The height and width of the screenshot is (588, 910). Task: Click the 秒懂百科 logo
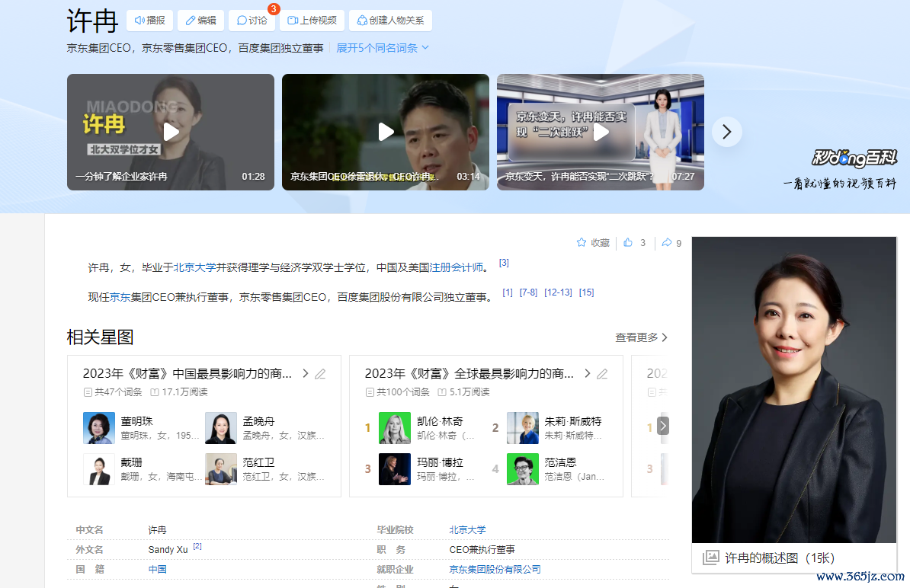854,158
